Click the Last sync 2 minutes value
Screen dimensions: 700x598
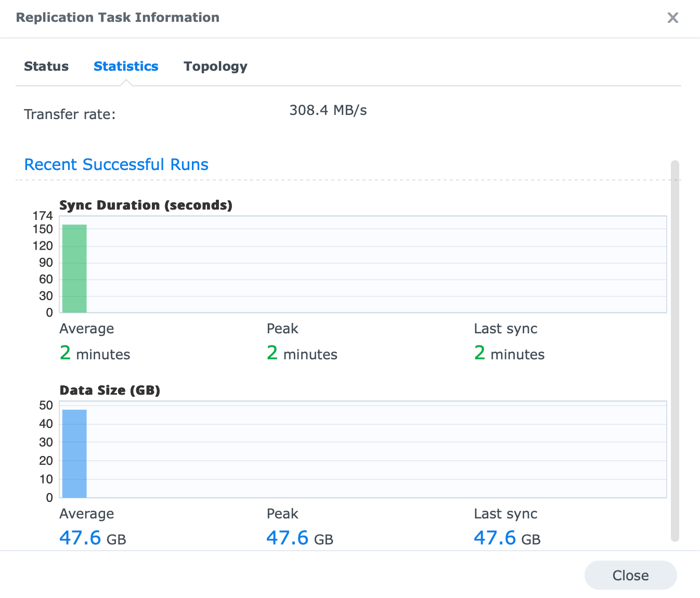point(509,353)
